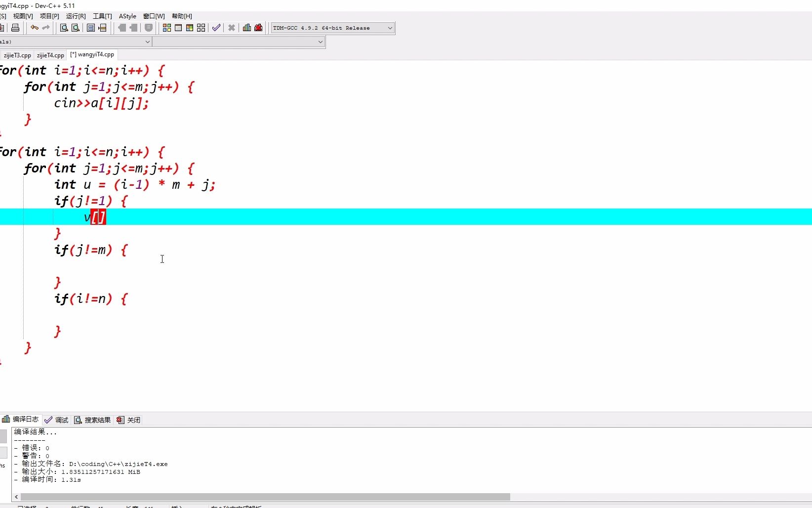Click the Print toolbar icon
Image resolution: width=812 pixels, height=508 pixels.
click(15, 28)
